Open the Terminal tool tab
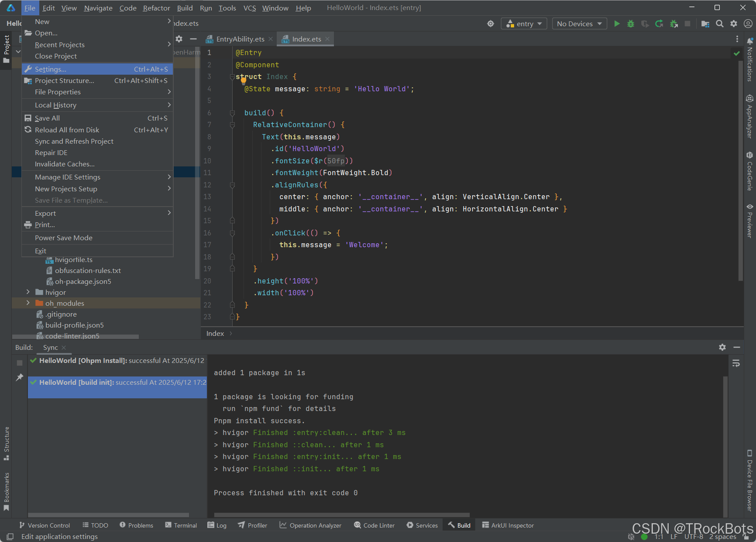This screenshot has height=542, width=756. click(x=181, y=525)
